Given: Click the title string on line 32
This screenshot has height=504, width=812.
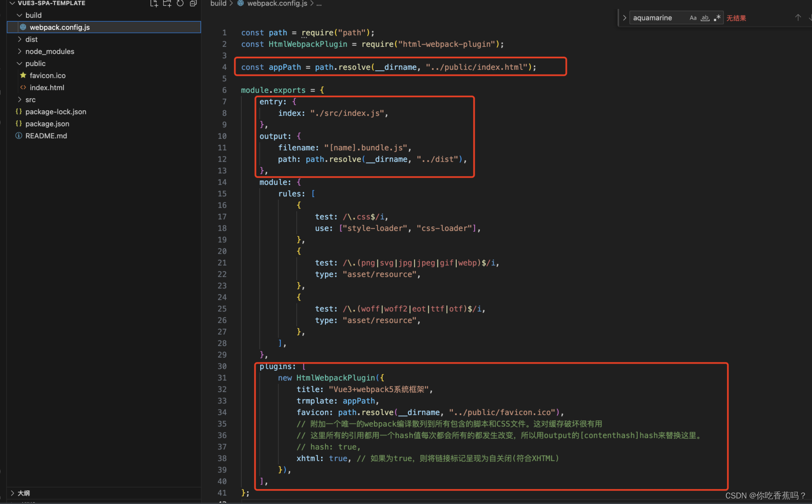Looking at the screenshot, I should click(379, 389).
